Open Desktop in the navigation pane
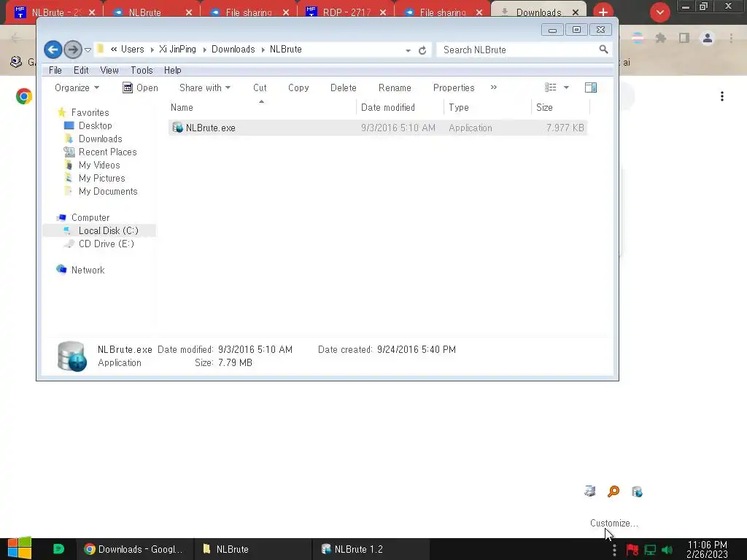 pyautogui.click(x=96, y=125)
